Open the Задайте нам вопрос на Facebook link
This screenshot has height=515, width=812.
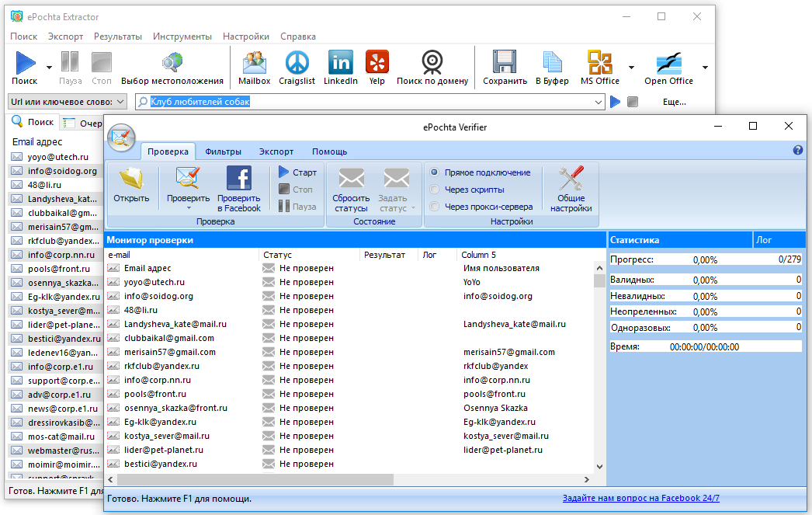(x=640, y=498)
